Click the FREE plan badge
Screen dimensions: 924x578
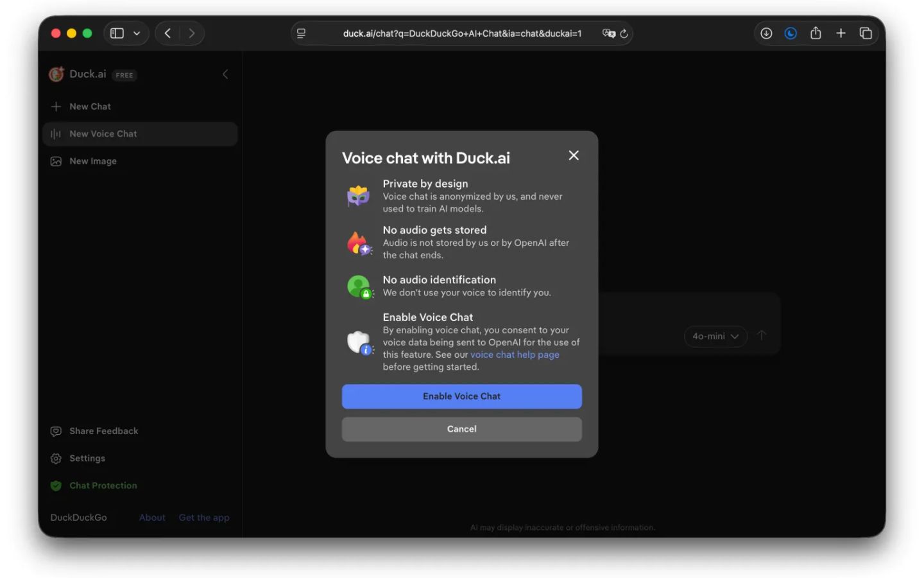[x=124, y=75]
